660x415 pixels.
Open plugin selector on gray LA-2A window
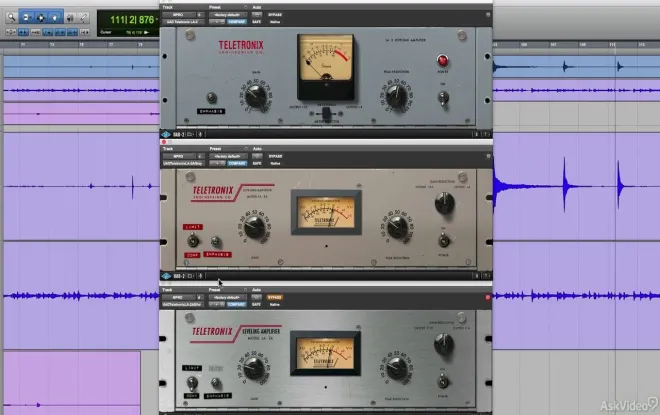click(x=183, y=163)
